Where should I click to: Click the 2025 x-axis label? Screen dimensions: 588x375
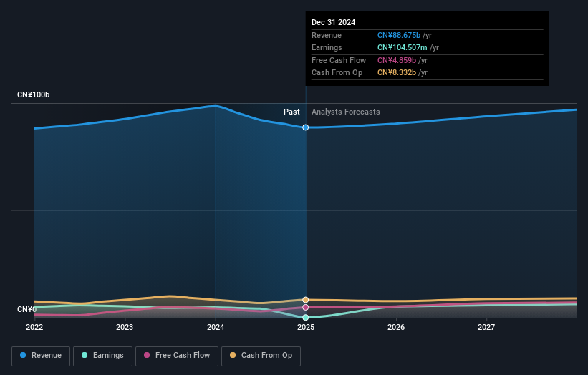point(306,327)
